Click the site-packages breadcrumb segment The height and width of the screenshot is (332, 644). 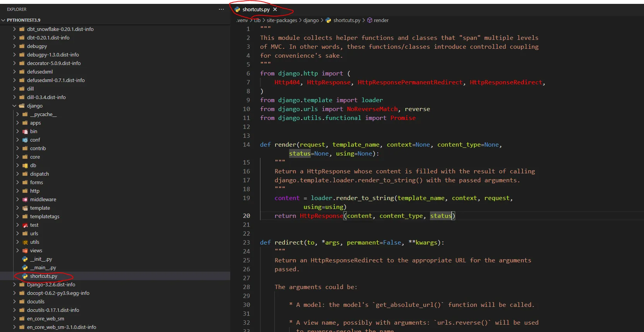coord(282,21)
